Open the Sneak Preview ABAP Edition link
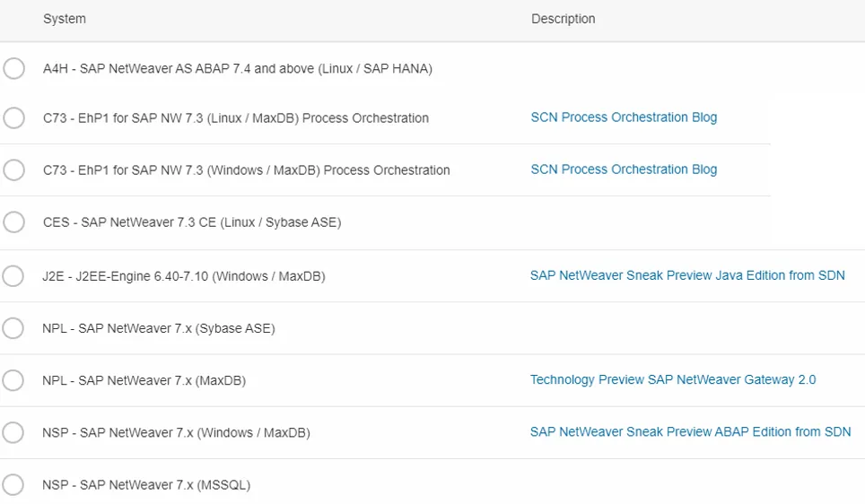The image size is (865, 504). (x=690, y=431)
